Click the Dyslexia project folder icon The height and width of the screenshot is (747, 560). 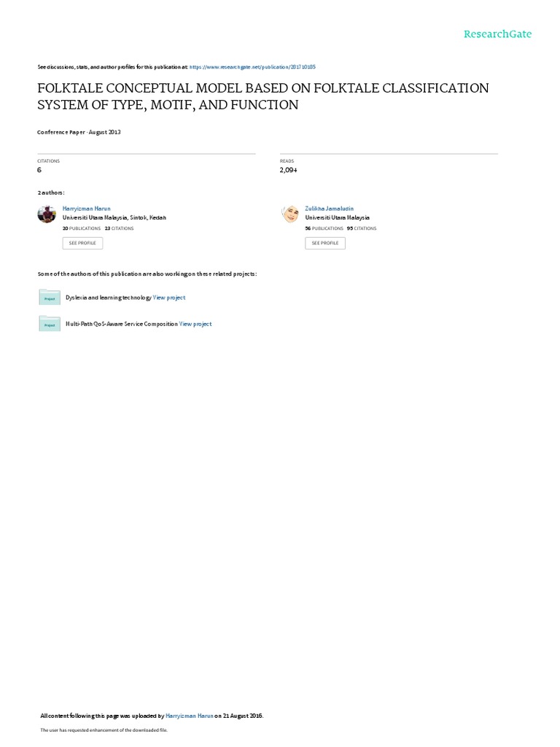click(50, 297)
